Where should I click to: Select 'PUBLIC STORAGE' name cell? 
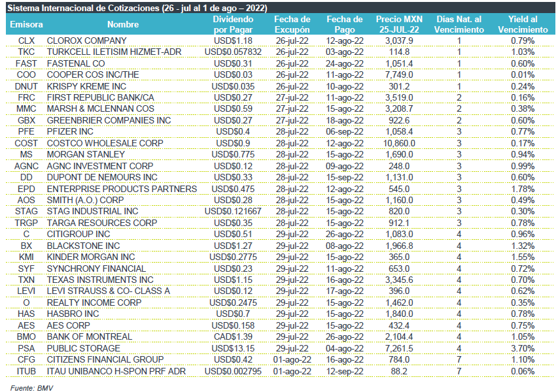(x=83, y=348)
